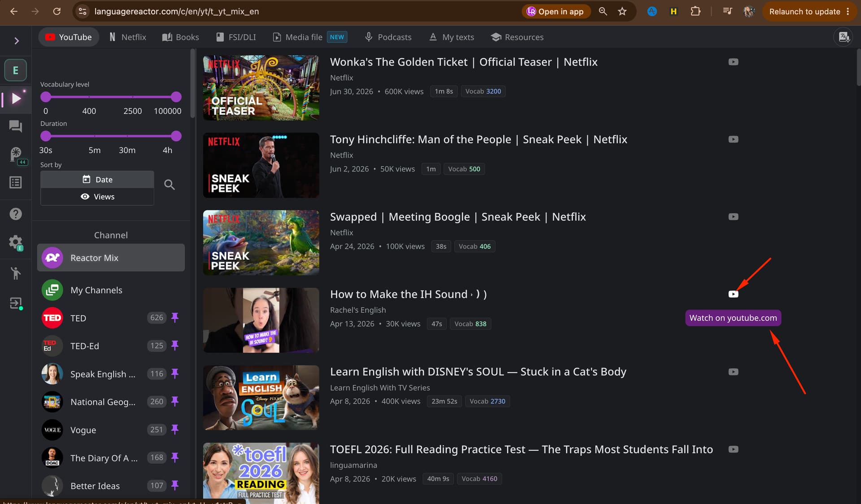Screen dimensions: 861x504
Task: Click the right handle of Duration slider
Action: (x=176, y=136)
